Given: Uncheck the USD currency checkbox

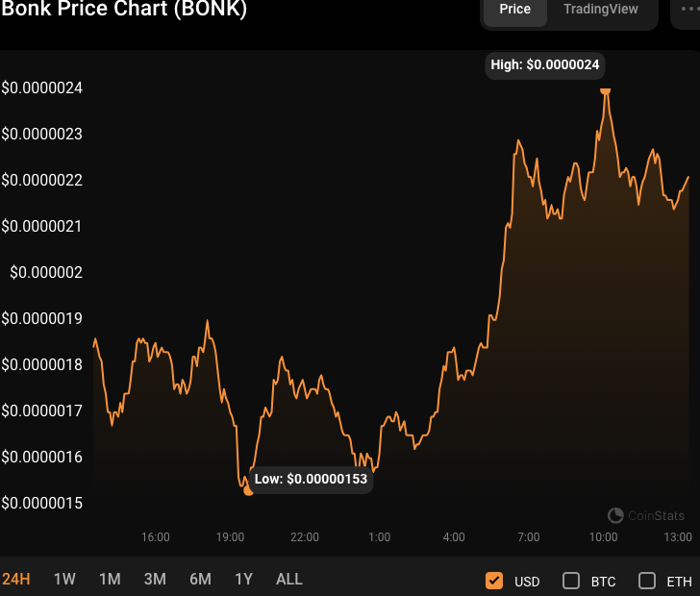Looking at the screenshot, I should click(x=495, y=581).
